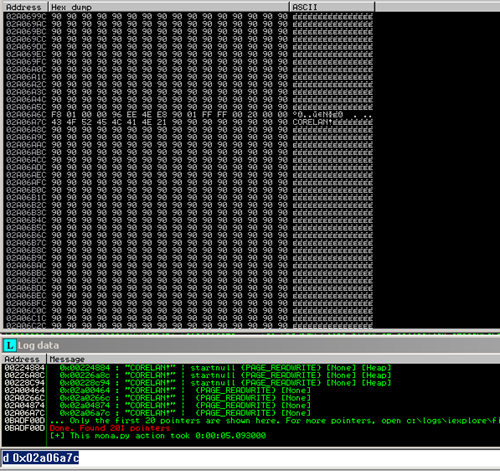Select dump row at address 02A06A7C
The image size is (500, 471).
tap(189, 122)
